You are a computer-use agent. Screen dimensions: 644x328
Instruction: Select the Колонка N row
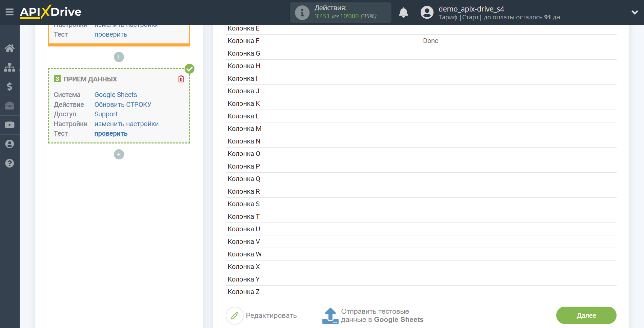(421, 141)
